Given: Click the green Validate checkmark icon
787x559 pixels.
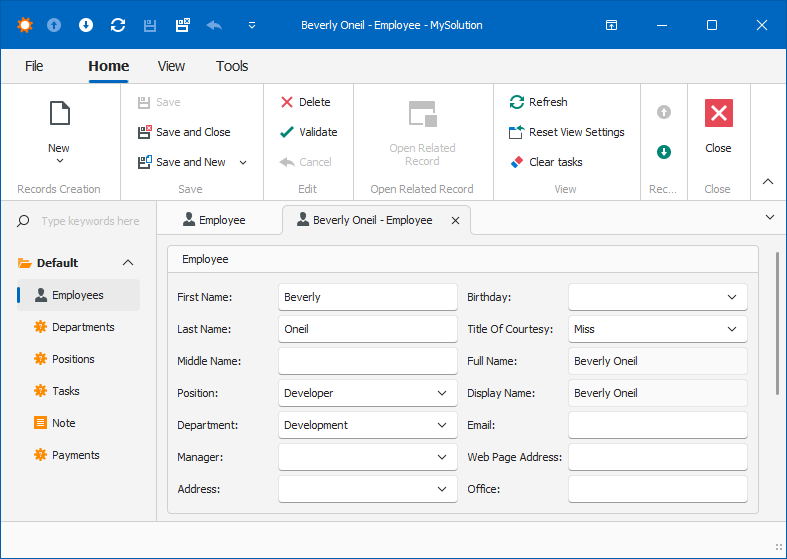Looking at the screenshot, I should pyautogui.click(x=287, y=132).
